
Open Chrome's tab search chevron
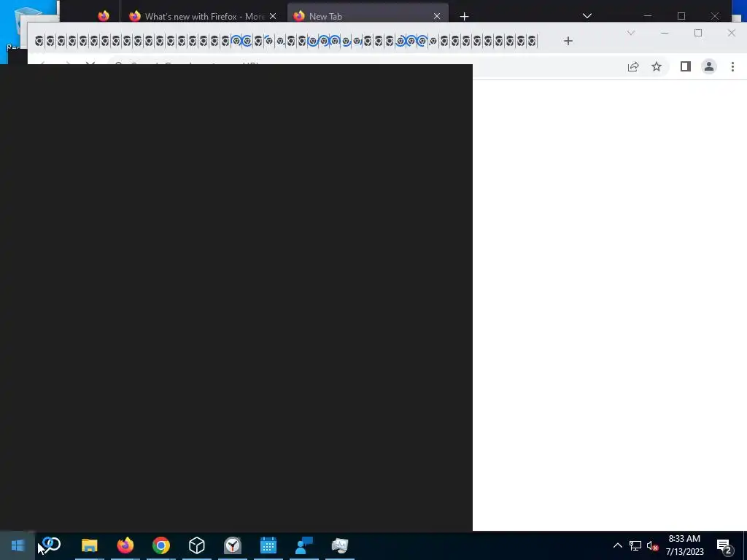coord(631,33)
